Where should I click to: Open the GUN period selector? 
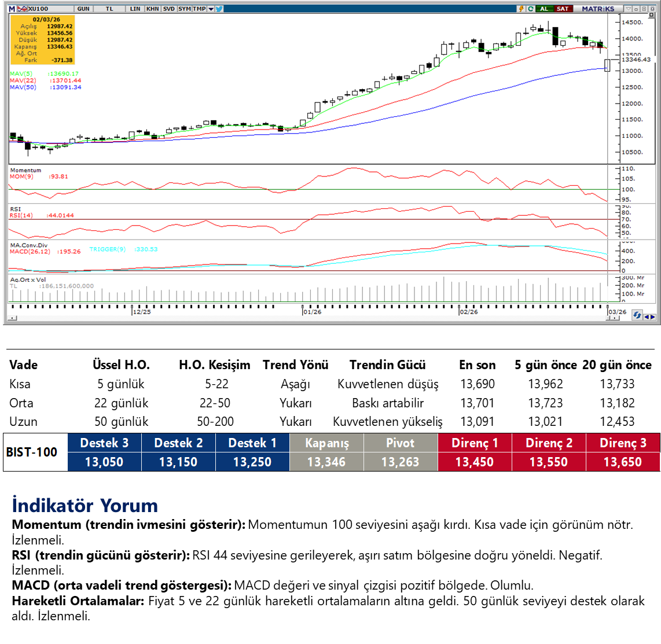click(x=83, y=9)
